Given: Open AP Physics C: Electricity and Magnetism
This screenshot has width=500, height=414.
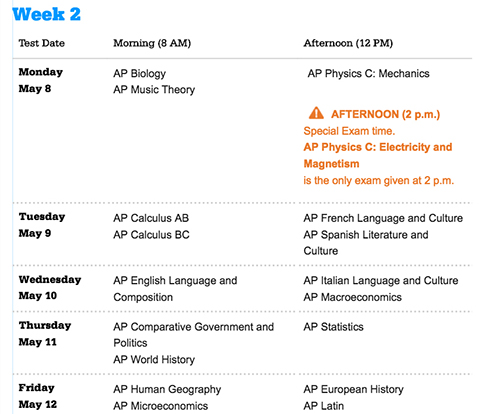Looking at the screenshot, I should 378,155.
